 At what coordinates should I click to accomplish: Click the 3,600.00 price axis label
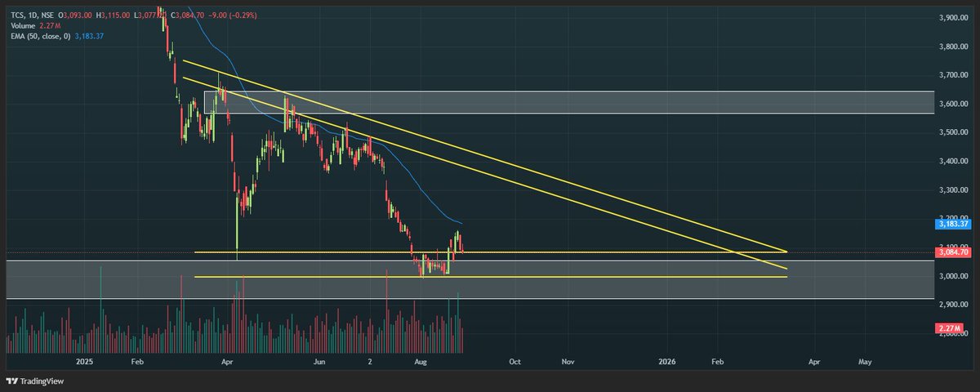[953, 104]
